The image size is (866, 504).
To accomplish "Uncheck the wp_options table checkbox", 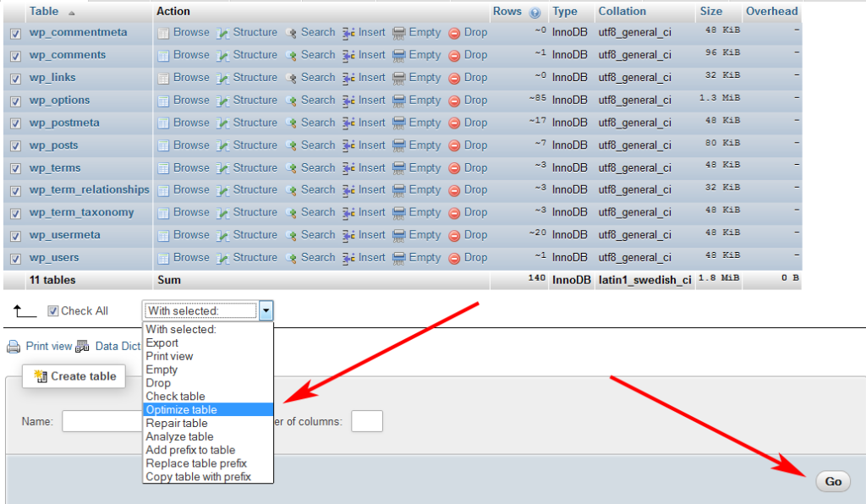I will point(15,101).
